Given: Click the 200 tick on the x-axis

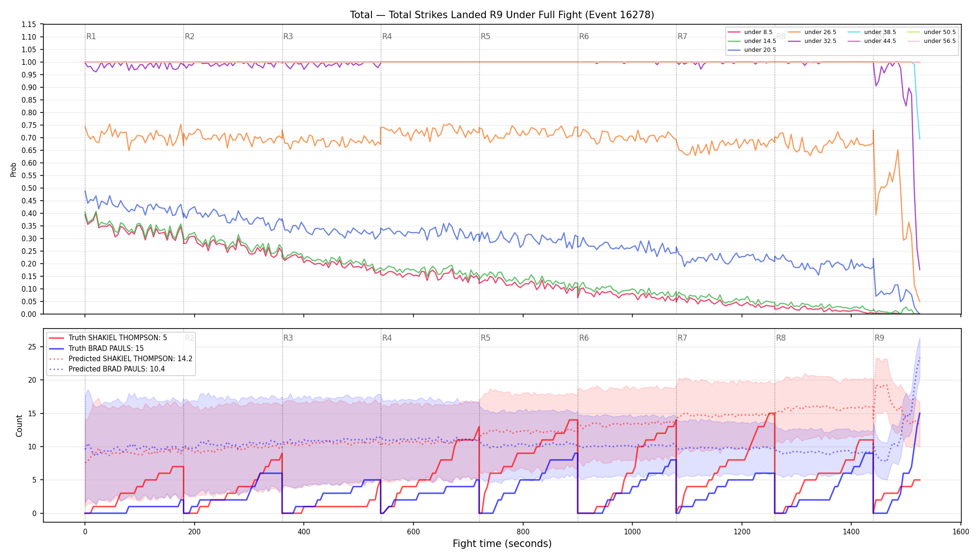Looking at the screenshot, I should pyautogui.click(x=194, y=532).
